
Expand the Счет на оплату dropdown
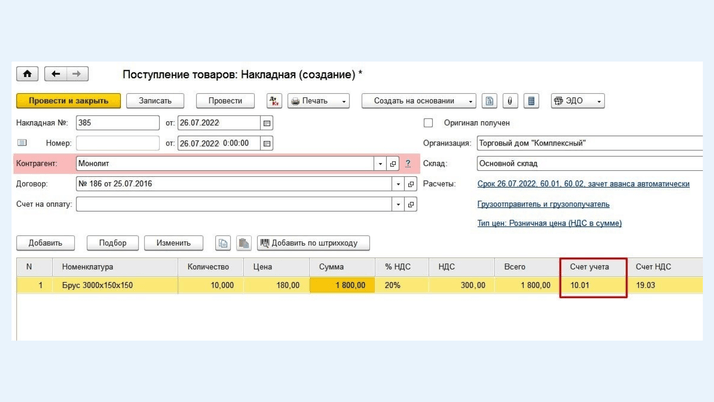coord(398,204)
